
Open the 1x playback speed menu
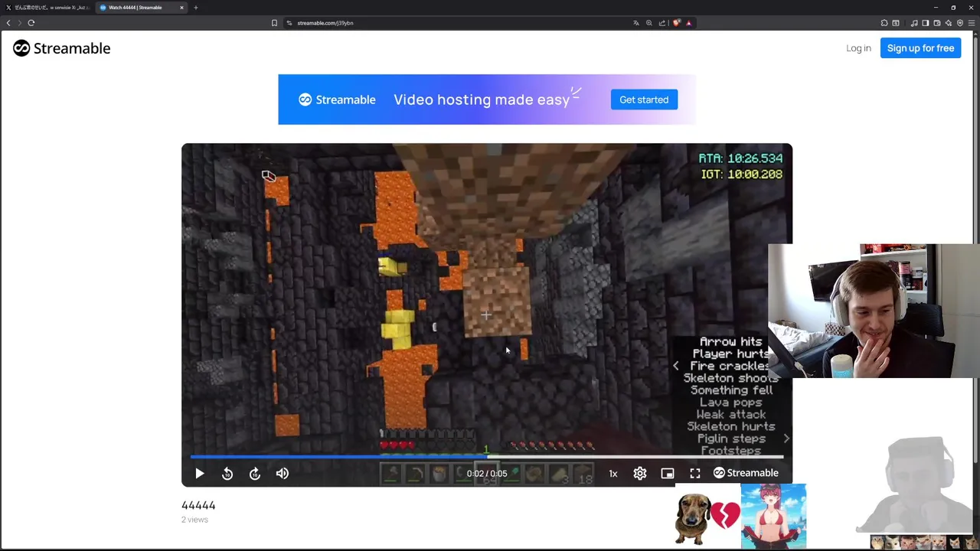(x=613, y=474)
